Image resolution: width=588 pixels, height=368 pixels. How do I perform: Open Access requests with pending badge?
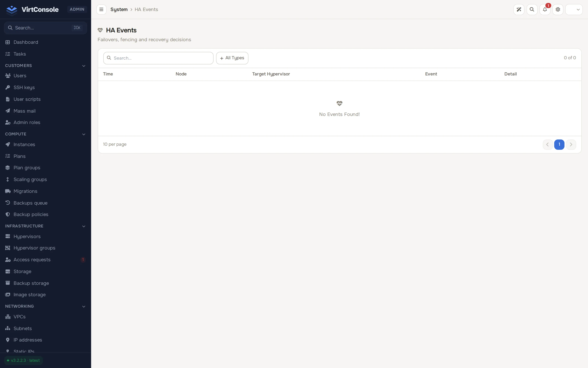pos(45,259)
